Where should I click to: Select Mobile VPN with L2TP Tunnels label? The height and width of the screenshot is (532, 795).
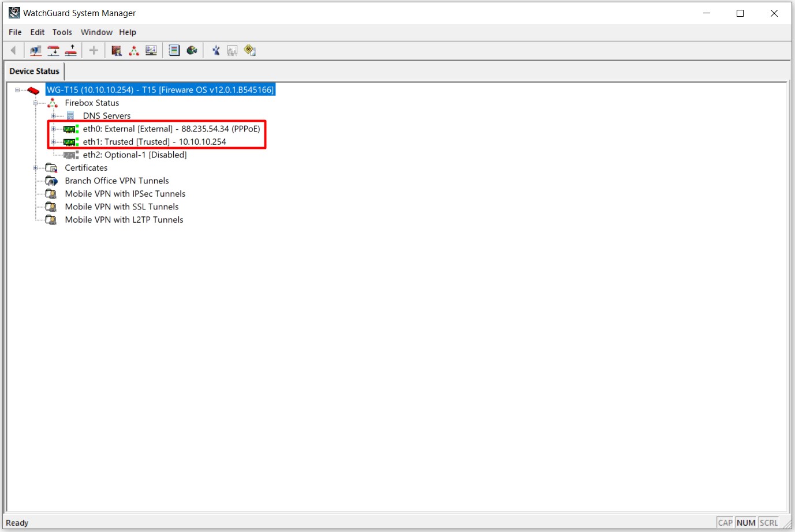pos(124,220)
